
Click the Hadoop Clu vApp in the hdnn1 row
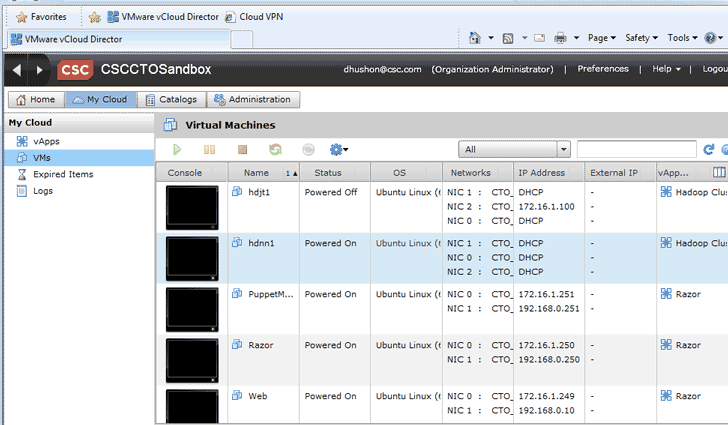click(x=701, y=243)
